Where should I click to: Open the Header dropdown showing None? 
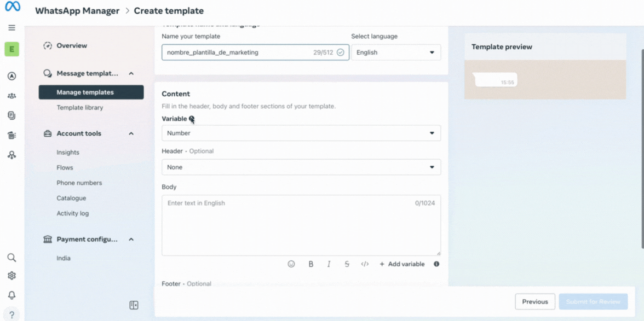[301, 167]
